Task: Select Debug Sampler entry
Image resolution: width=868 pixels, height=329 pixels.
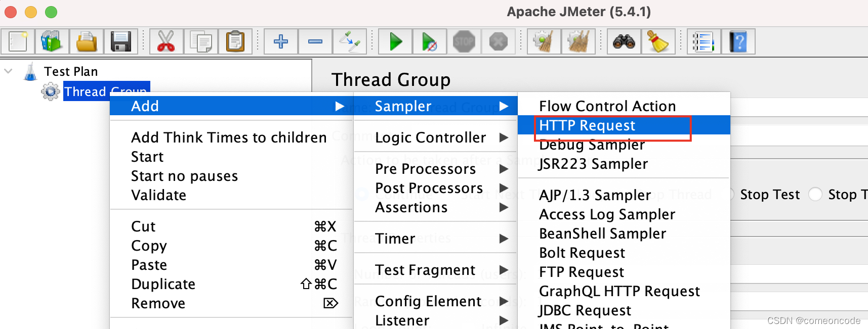Action: (x=624, y=145)
